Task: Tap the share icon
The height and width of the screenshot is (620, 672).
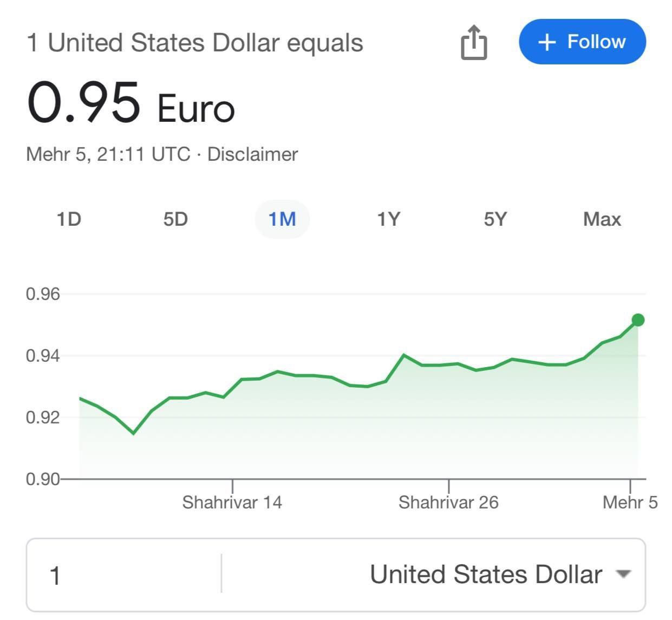Action: click(x=474, y=42)
